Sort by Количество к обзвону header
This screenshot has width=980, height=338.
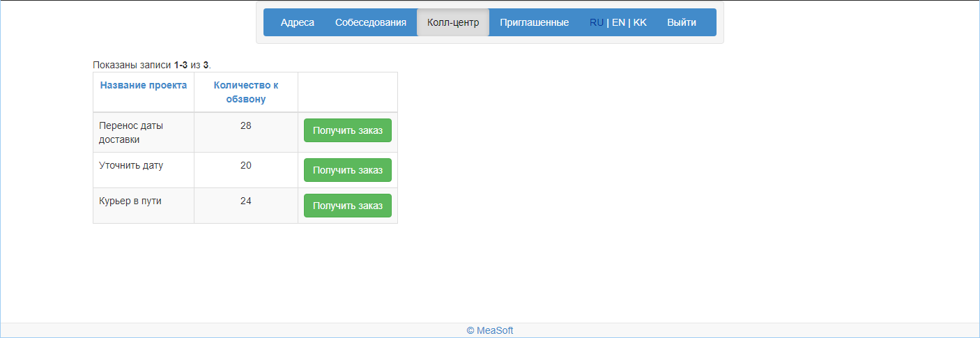click(246, 92)
